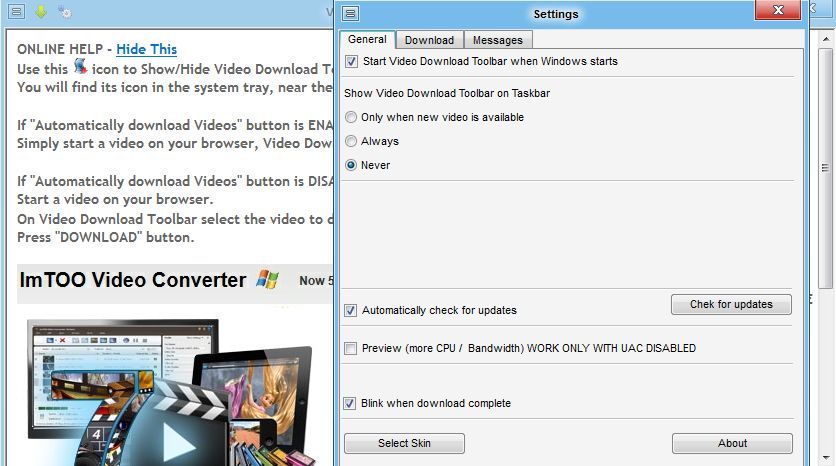
Task: Select Only when new video is available
Action: (351, 117)
